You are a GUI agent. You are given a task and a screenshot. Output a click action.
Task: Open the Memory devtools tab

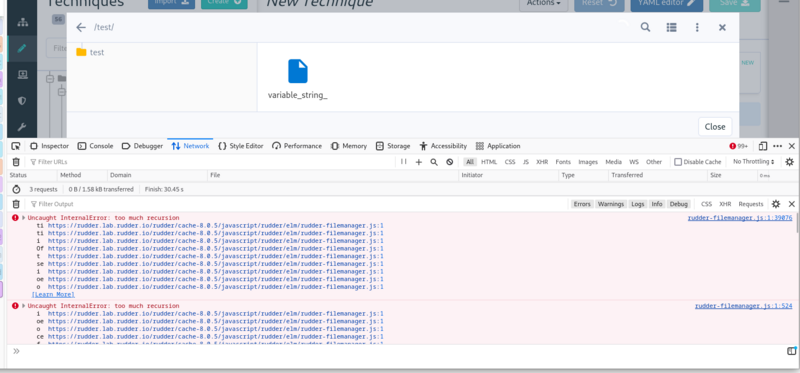349,146
